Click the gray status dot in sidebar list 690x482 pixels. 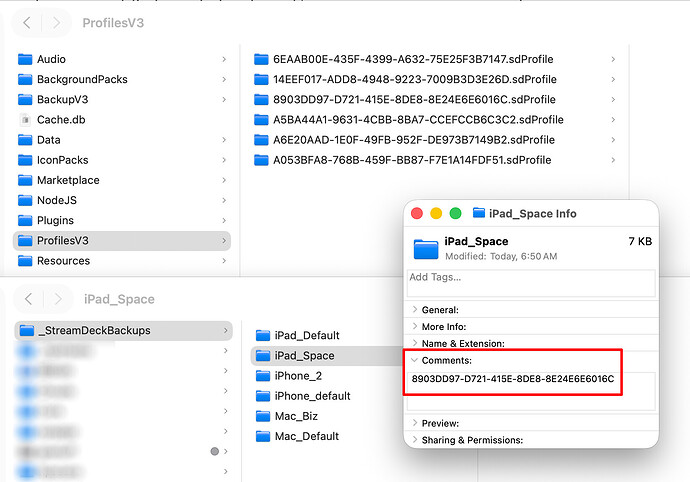point(215,451)
